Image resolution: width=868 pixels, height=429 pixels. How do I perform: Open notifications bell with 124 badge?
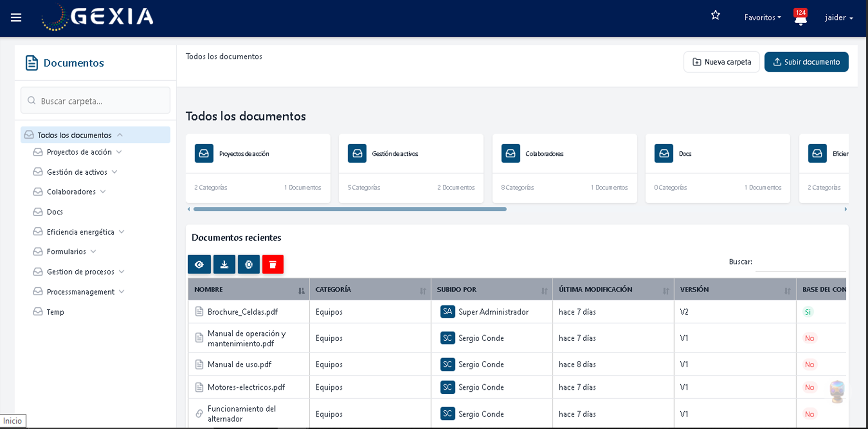coord(800,18)
